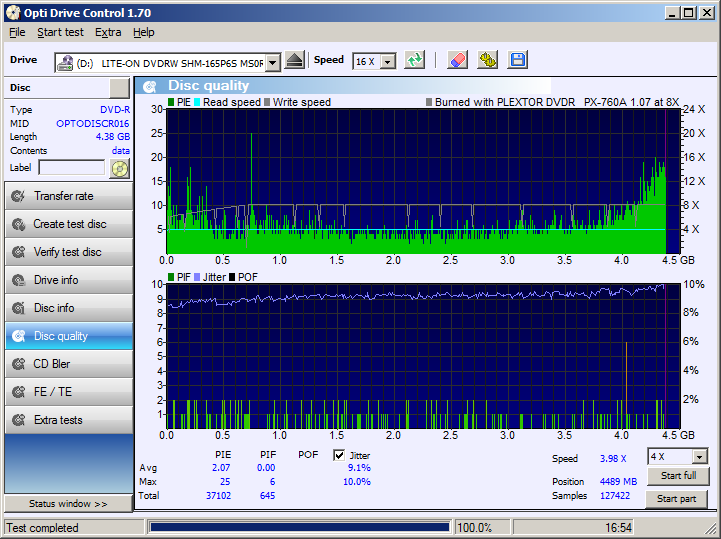Open the Extra tests page
The image size is (721, 539).
pyautogui.click(x=69, y=420)
